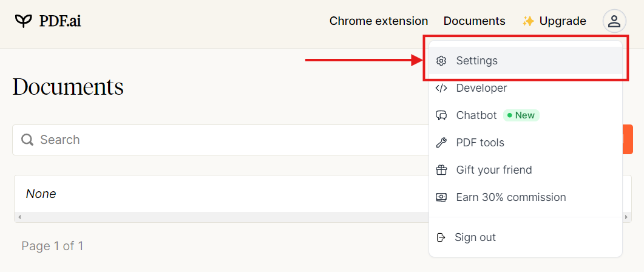Select Settings from the account menu
Screen dimensions: 644x272
(476, 61)
